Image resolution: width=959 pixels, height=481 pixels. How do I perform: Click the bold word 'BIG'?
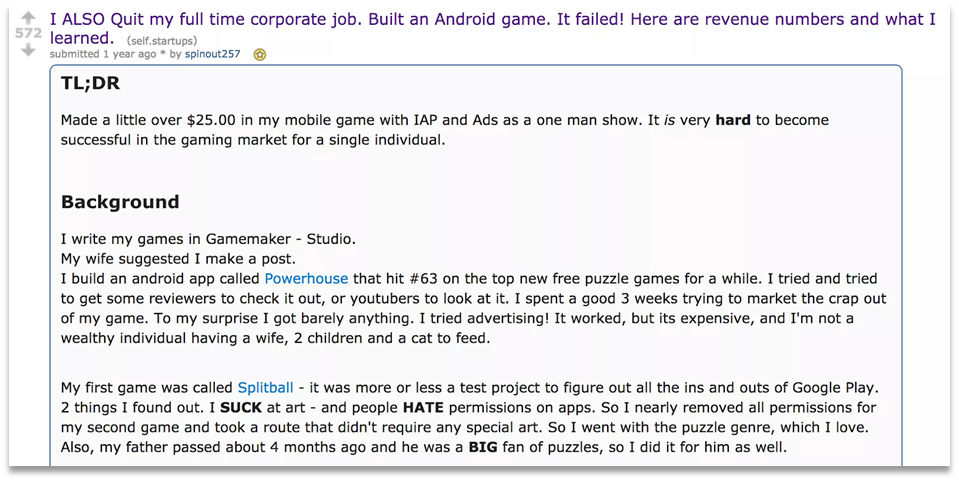pyautogui.click(x=483, y=447)
